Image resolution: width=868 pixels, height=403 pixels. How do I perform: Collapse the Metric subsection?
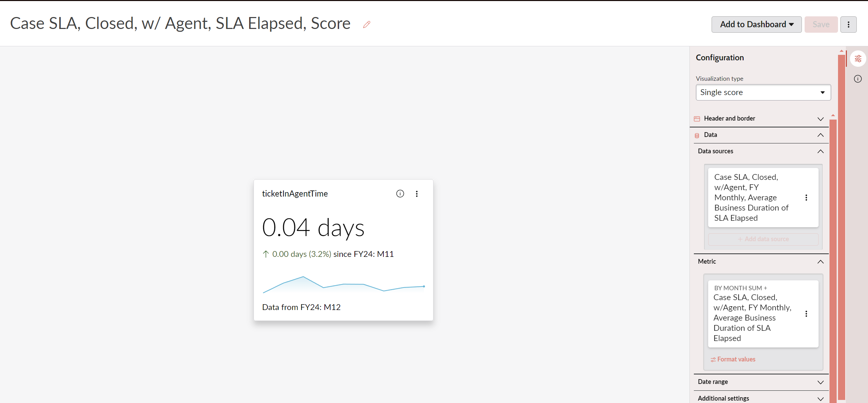tap(820, 262)
